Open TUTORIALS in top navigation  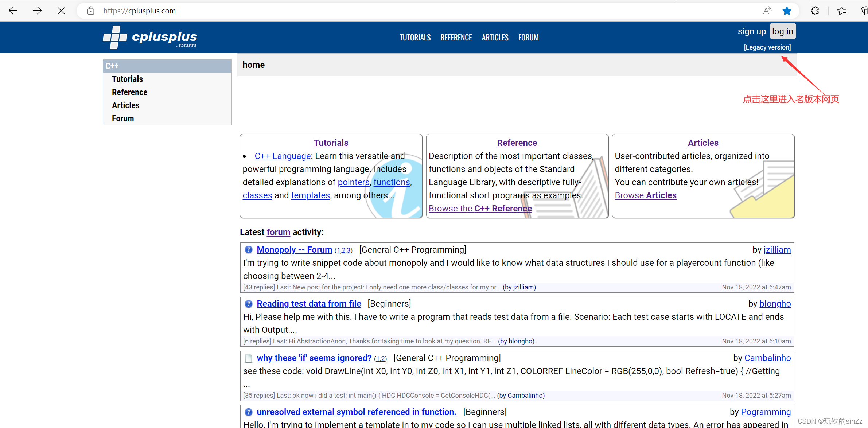point(415,38)
